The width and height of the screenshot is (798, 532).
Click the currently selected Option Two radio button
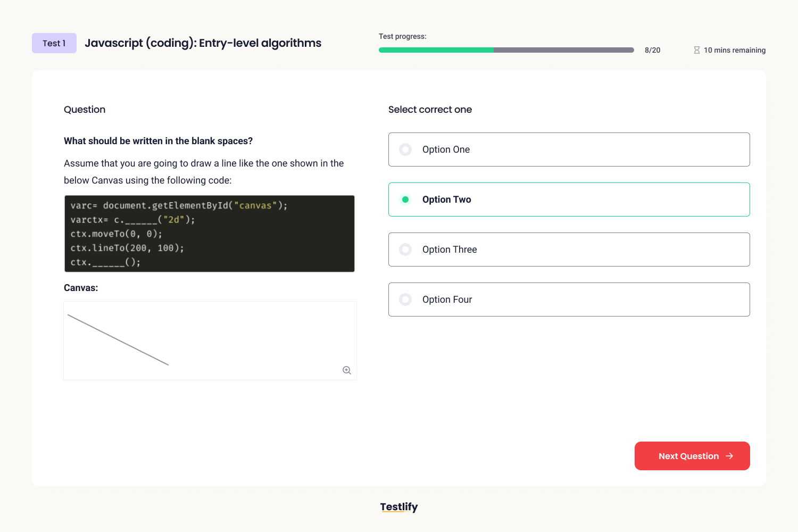point(405,199)
